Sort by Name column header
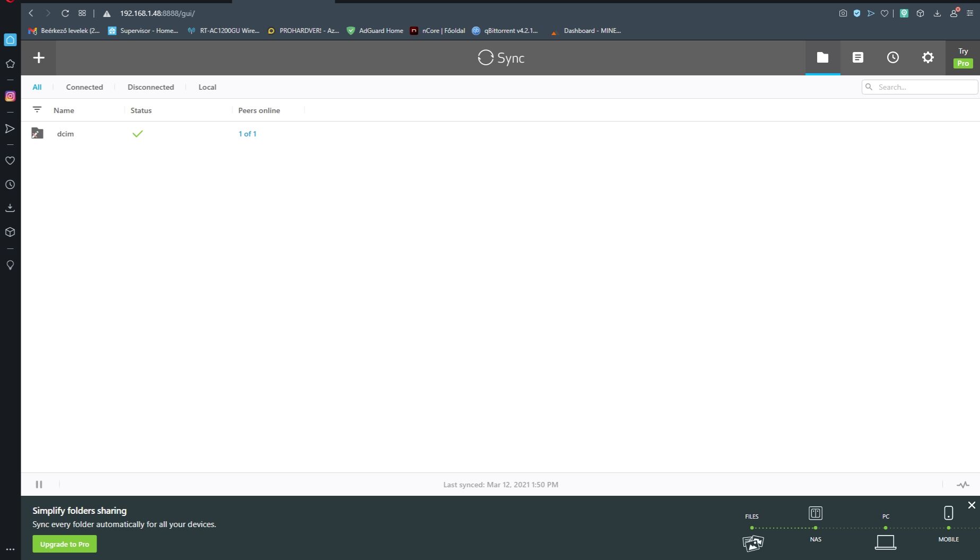 click(x=64, y=110)
